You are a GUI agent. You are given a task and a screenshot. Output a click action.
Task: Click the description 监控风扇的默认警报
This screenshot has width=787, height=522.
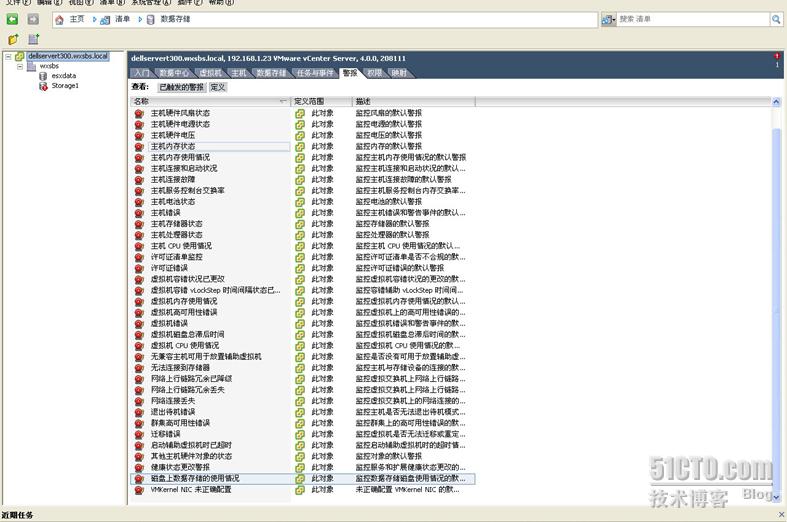click(x=389, y=113)
